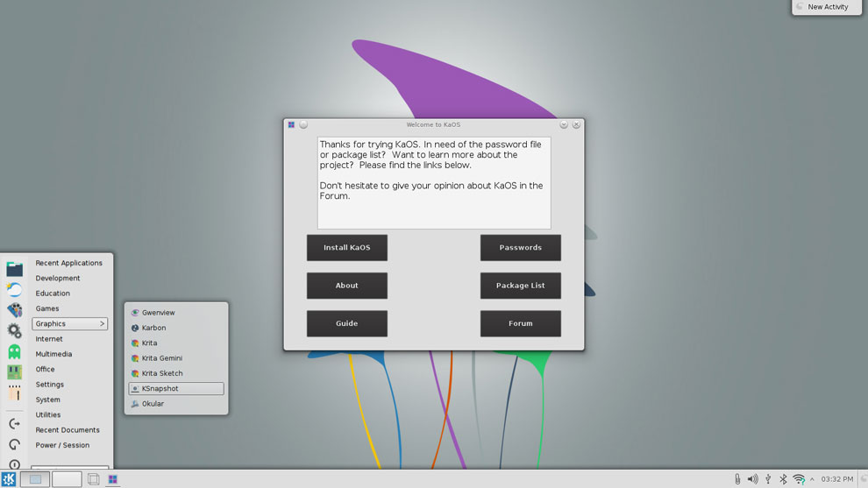Click the Welcome to KaOS taskbar entry
The image size is (868, 488).
click(113, 479)
